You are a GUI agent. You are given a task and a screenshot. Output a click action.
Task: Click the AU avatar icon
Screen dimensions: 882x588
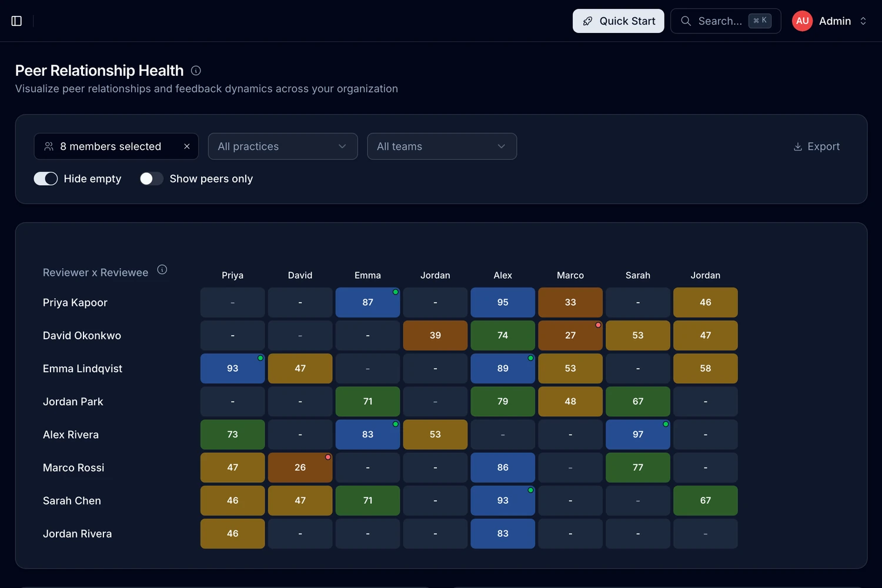click(803, 21)
